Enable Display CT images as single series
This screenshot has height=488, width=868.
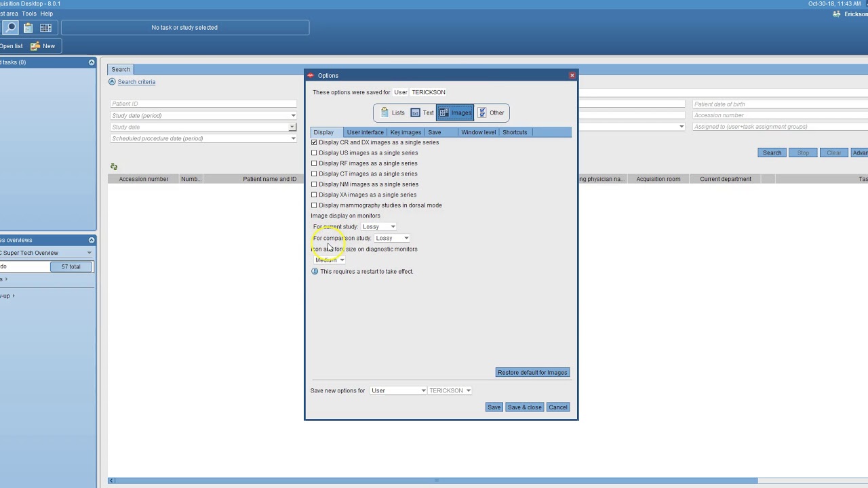pos(314,174)
